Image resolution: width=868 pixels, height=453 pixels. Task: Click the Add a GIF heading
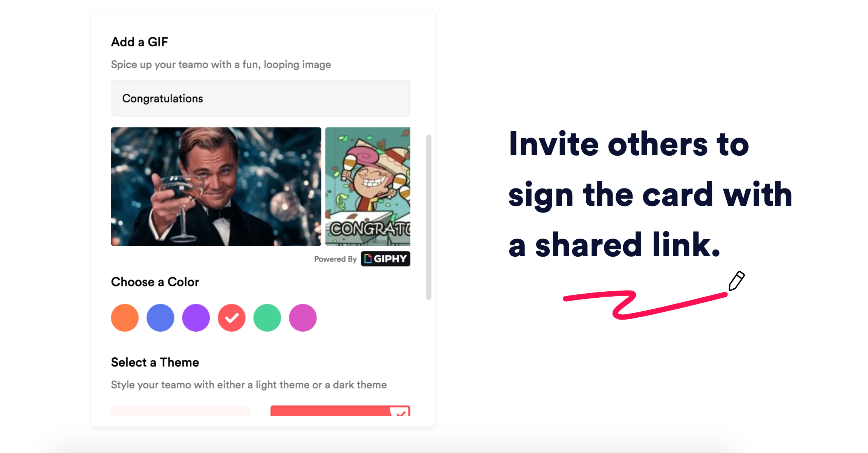click(x=139, y=42)
